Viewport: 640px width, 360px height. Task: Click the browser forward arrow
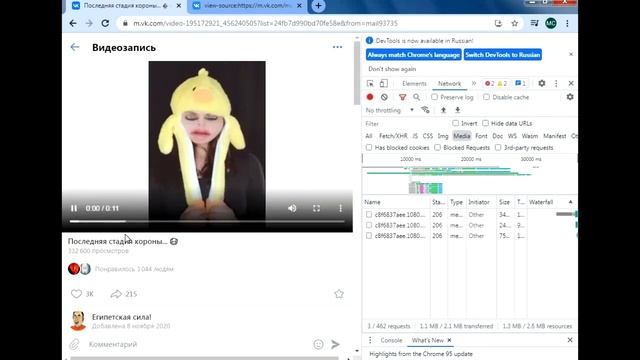(89, 23)
